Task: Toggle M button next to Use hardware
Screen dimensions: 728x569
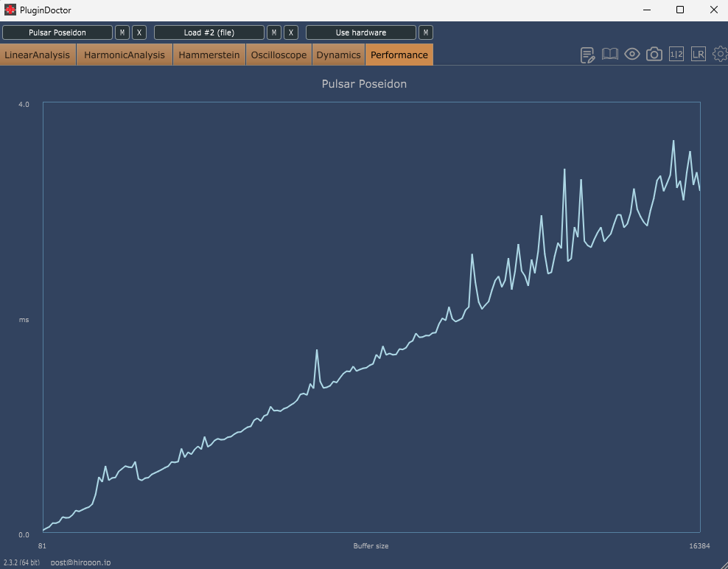Action: pos(426,32)
